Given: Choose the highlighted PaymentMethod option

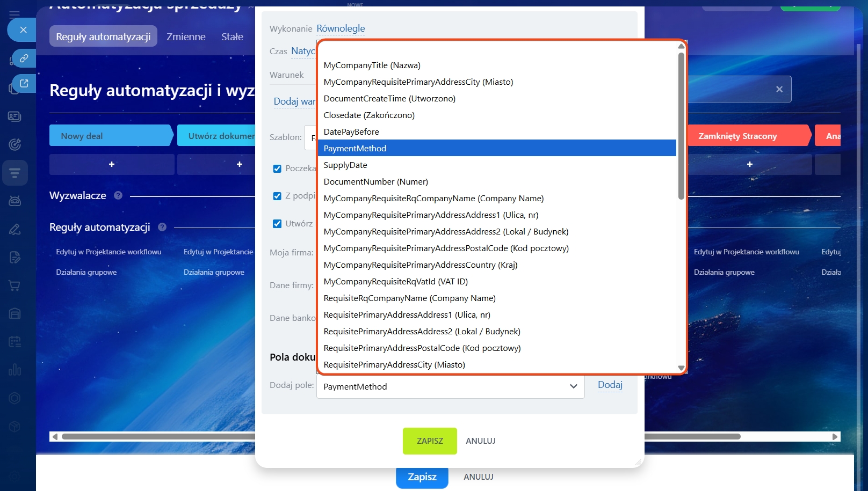Looking at the screenshot, I should (x=497, y=149).
